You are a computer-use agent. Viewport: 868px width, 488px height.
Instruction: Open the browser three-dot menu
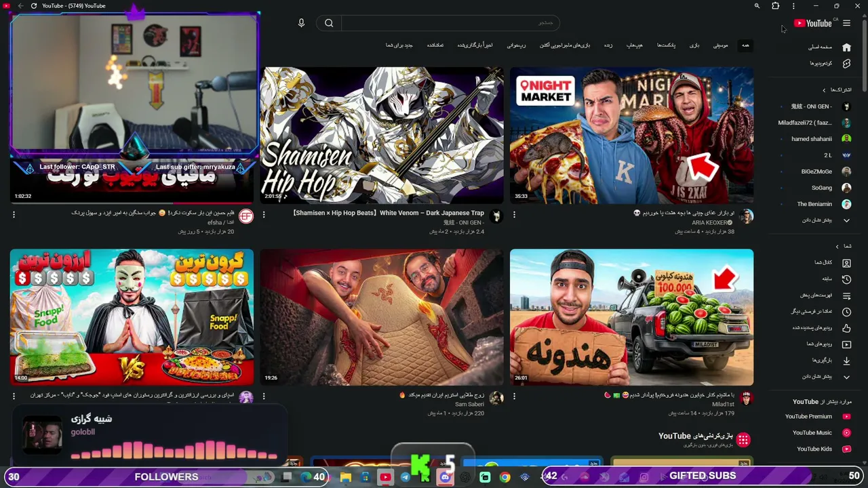(793, 6)
